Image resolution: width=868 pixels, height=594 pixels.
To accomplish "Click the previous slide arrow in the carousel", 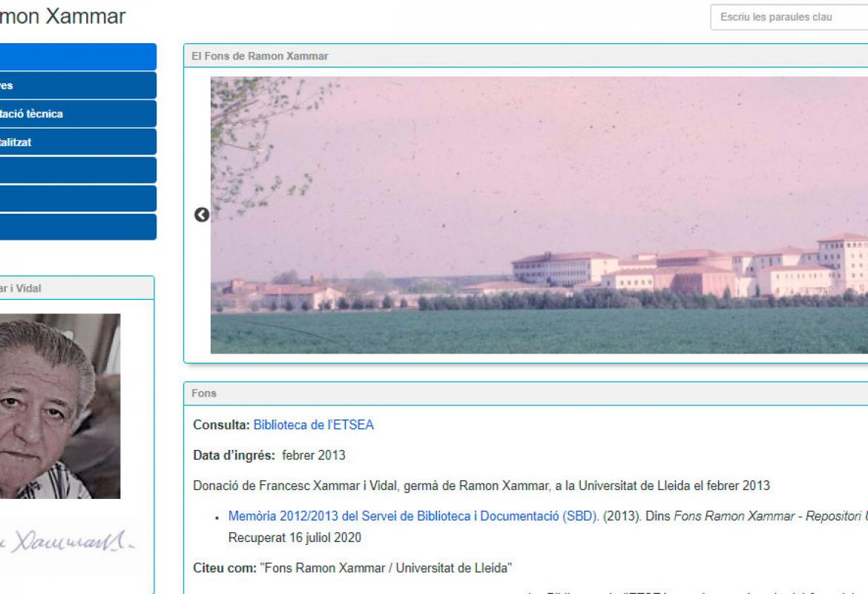I will click(x=201, y=215).
